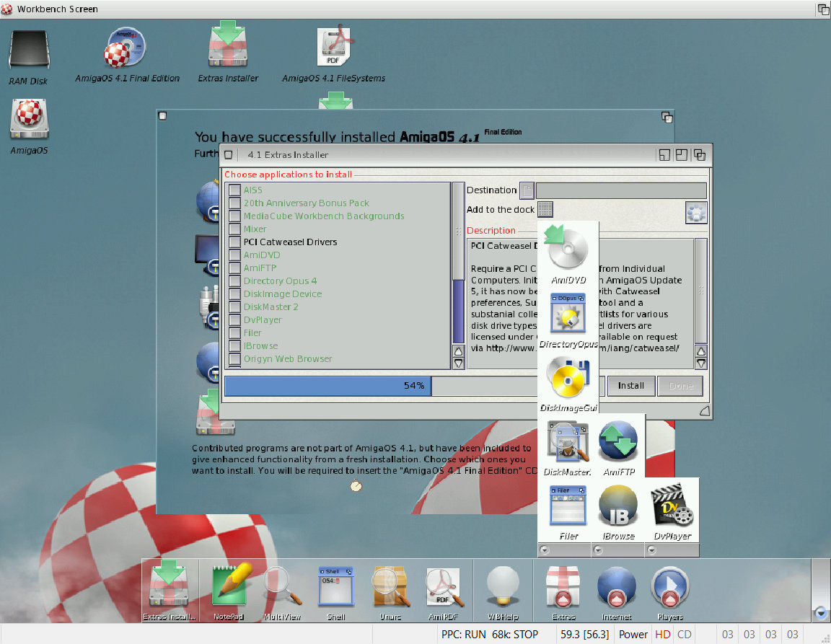Open the menu arrow below the IBrowse subdock
Viewport: 831px width, 644px height.
598,550
